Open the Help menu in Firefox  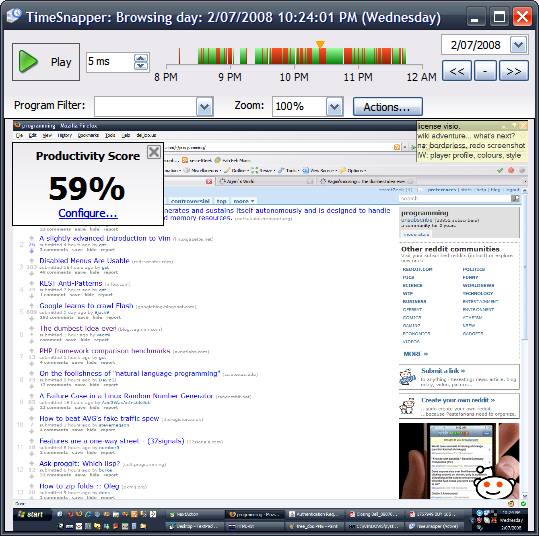(x=126, y=135)
